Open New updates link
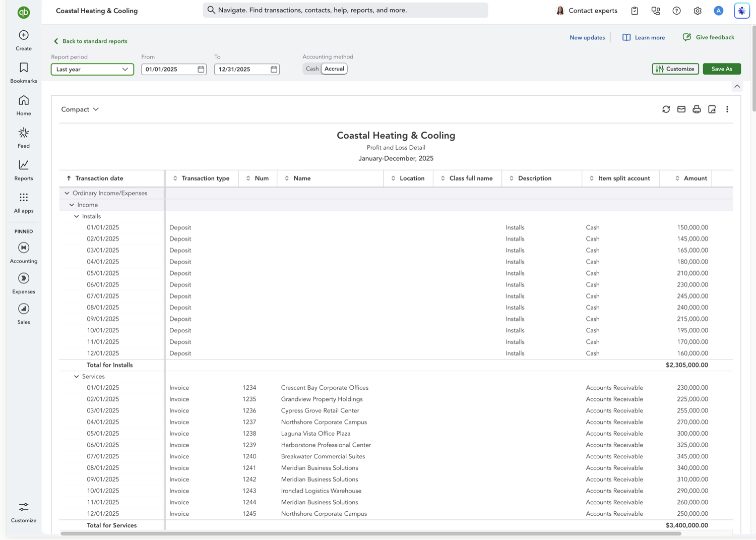The height and width of the screenshot is (540, 756). pyautogui.click(x=587, y=38)
